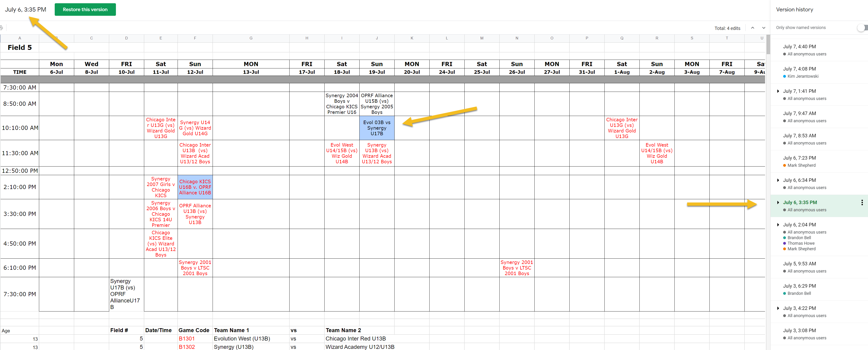Click the Restore this version button

click(85, 10)
